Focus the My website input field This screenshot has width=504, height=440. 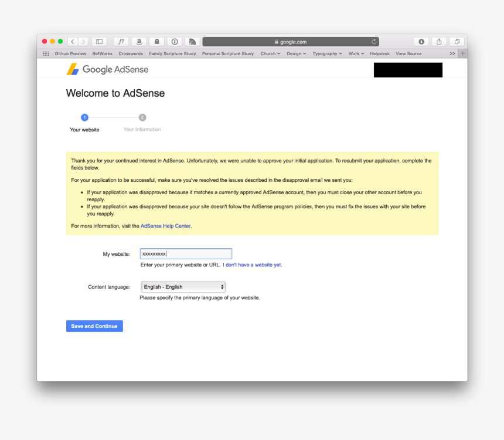pos(186,253)
